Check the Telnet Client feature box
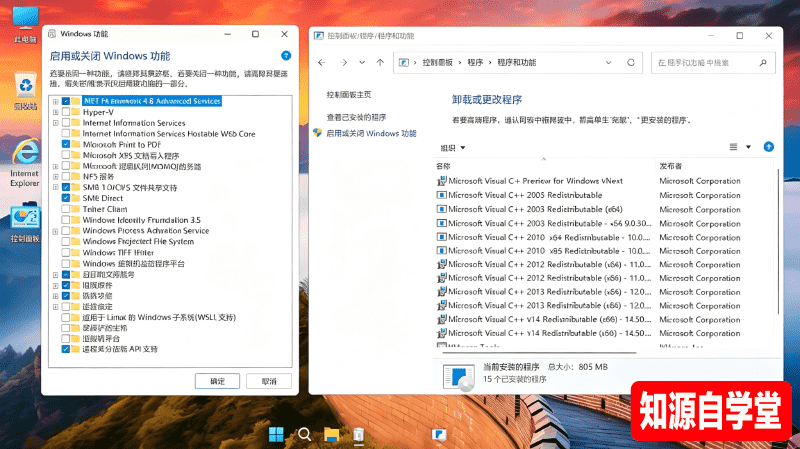Image resolution: width=800 pixels, height=449 pixels. click(66, 209)
